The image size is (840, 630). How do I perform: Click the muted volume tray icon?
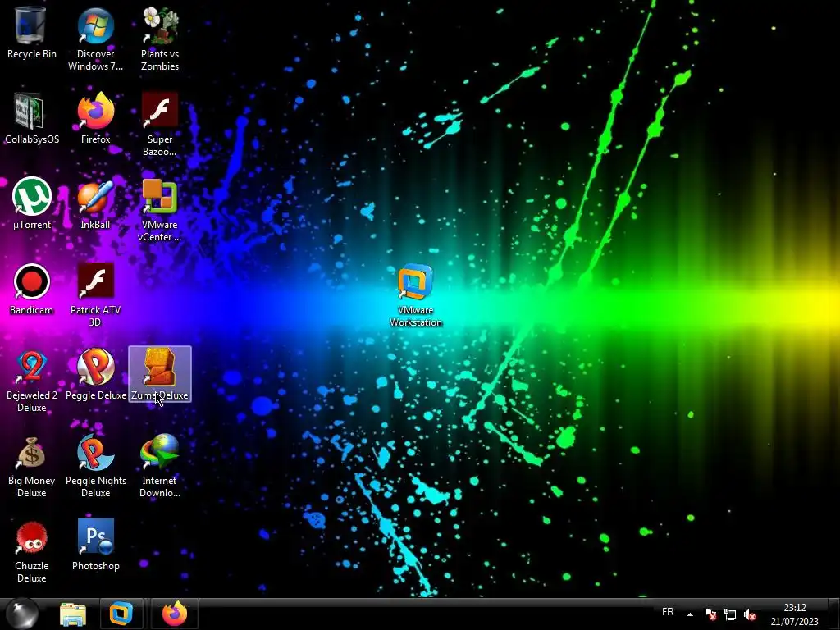(750, 614)
